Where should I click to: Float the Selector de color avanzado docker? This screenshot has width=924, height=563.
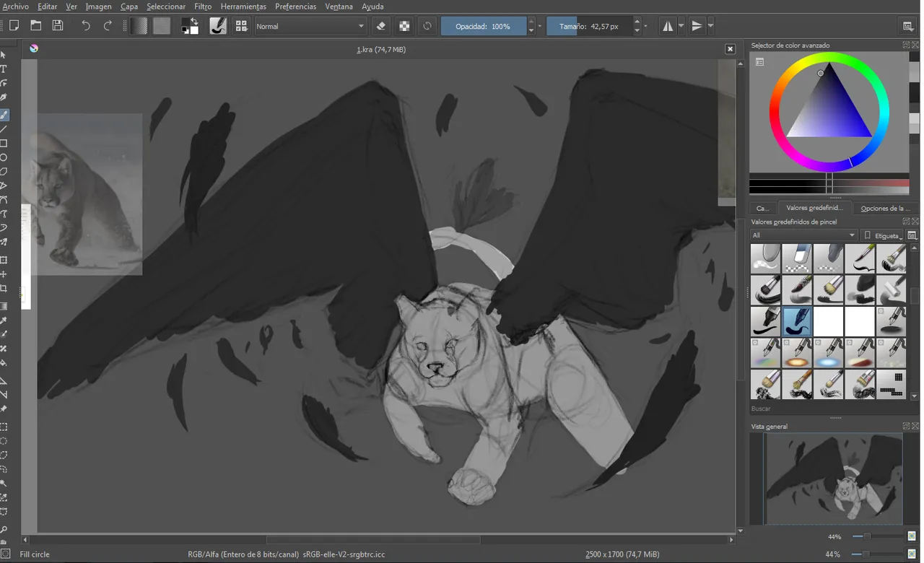coord(907,45)
